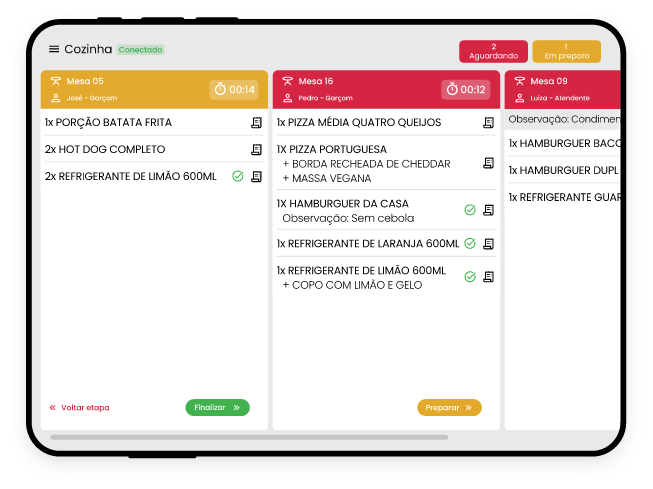Image resolution: width=653 pixels, height=489 pixels.
Task: Toggle check mark on Mesa 05 Refrigerante de Limão
Action: pos(238,177)
